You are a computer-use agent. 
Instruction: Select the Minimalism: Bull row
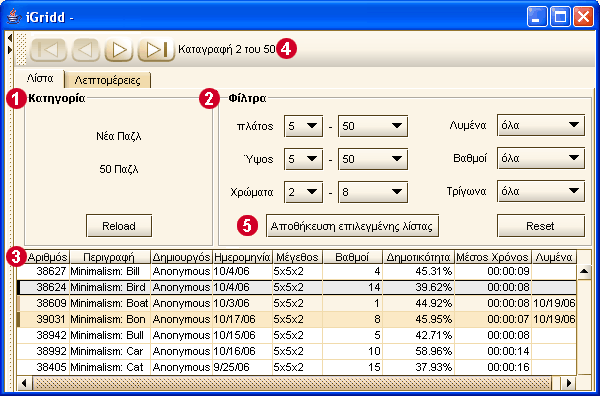[297, 336]
